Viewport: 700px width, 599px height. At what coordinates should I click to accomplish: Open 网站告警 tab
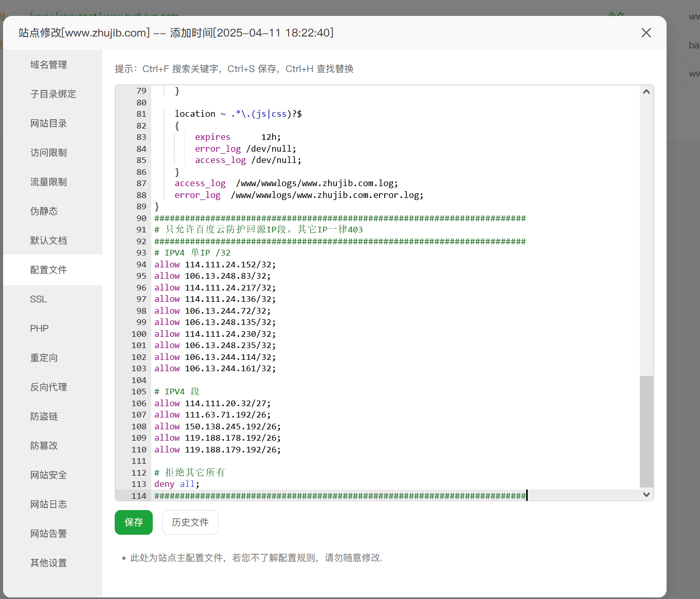coord(49,534)
